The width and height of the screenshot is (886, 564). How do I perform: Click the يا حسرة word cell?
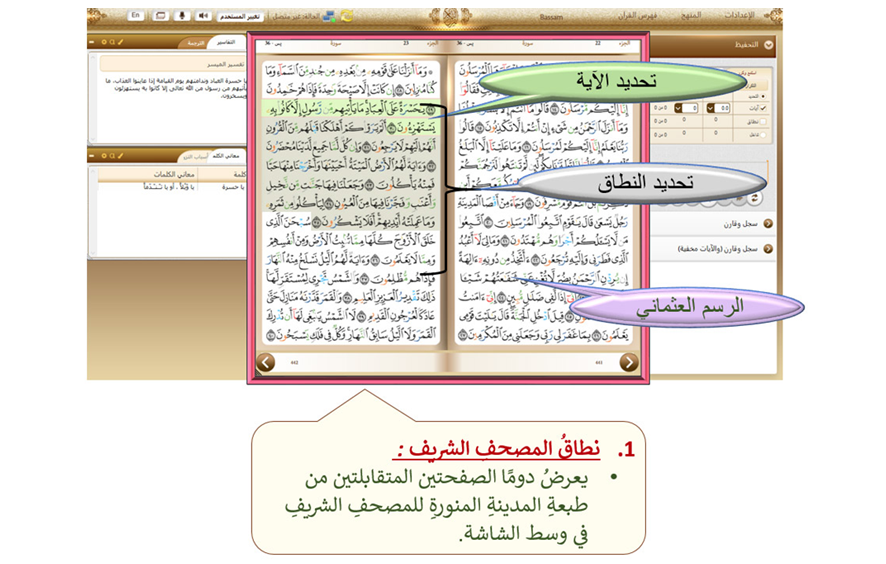pos(233,187)
